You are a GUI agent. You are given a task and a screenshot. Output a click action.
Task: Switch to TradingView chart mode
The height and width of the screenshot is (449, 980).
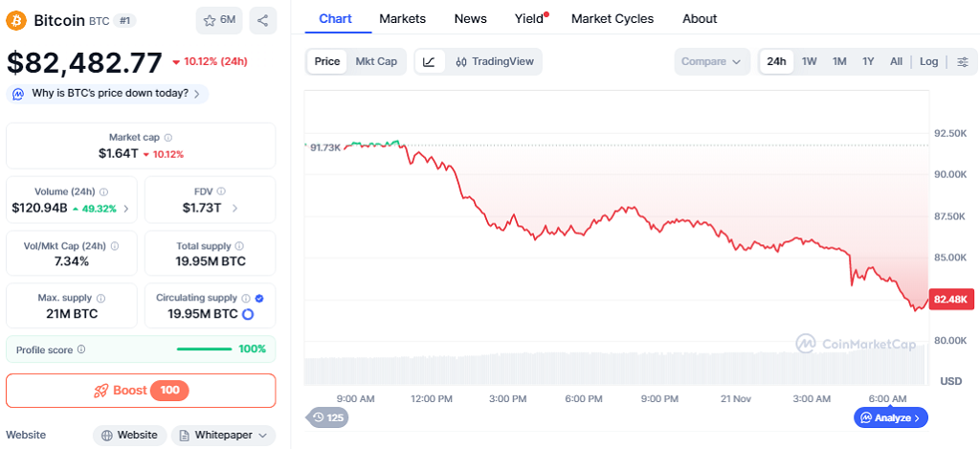pyautogui.click(x=495, y=61)
